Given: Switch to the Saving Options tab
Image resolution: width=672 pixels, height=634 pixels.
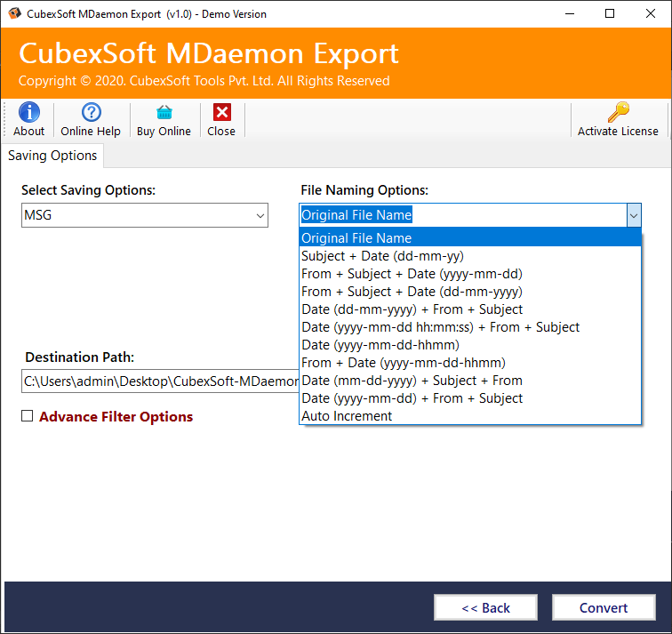Looking at the screenshot, I should click(52, 156).
